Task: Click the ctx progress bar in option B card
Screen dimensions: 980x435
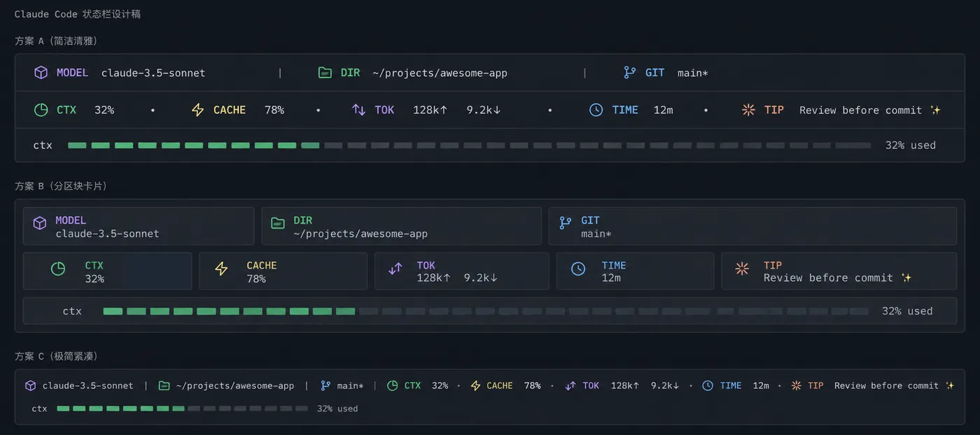Action: (486, 311)
